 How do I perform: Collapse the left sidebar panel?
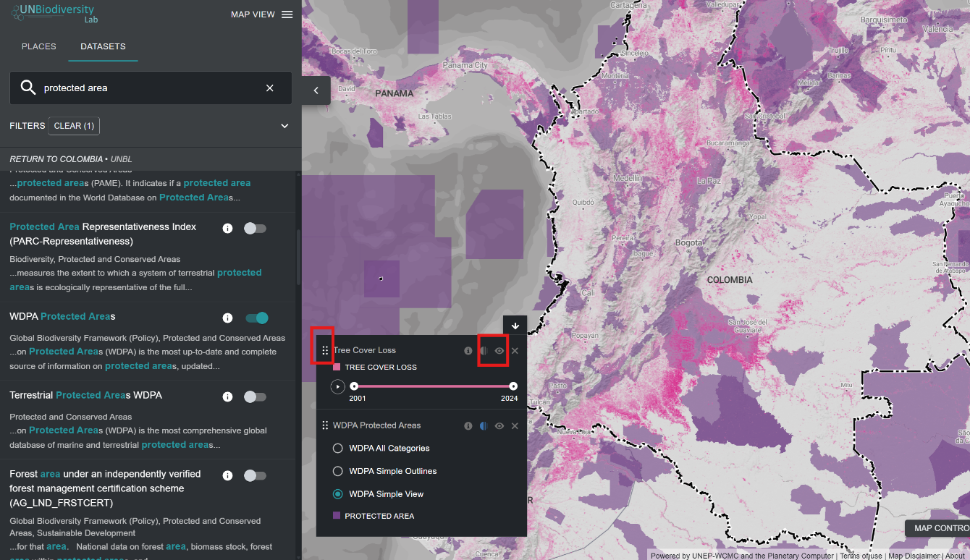[x=316, y=90]
